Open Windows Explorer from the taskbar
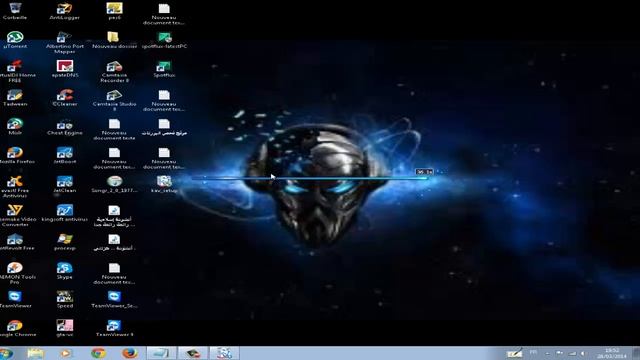This screenshot has height=360, width=640. coord(36,353)
